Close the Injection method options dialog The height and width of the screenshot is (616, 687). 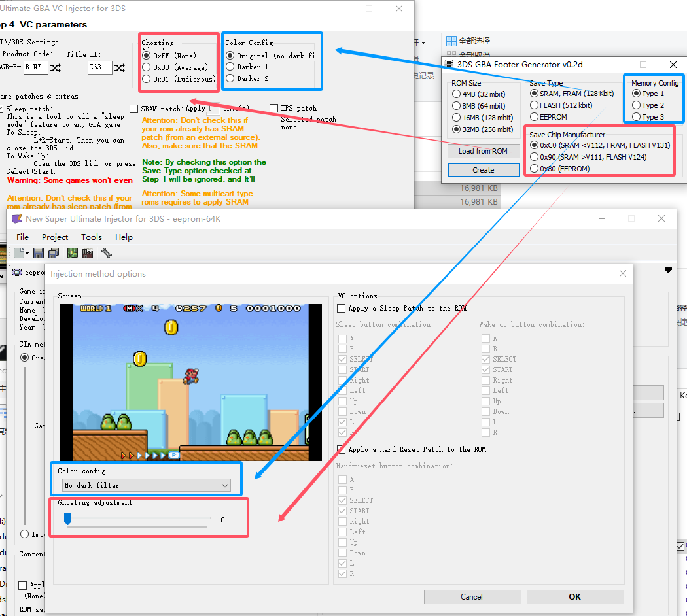(x=623, y=273)
